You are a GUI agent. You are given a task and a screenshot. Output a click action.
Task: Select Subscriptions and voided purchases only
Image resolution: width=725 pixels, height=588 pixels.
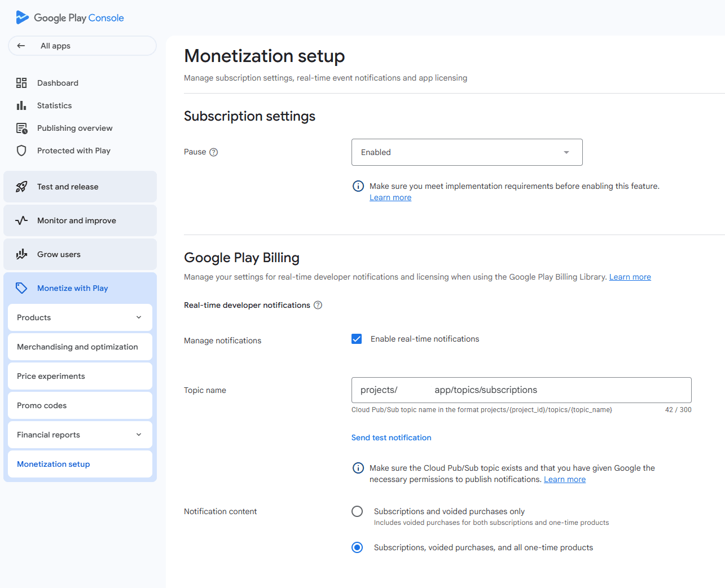[x=357, y=511]
